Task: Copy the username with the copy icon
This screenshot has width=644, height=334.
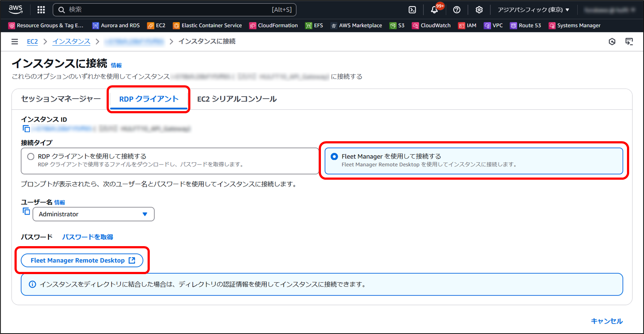Action: (x=26, y=211)
